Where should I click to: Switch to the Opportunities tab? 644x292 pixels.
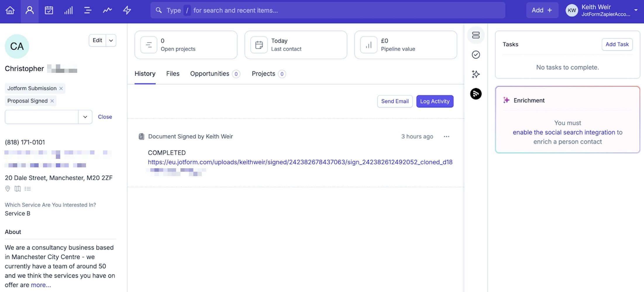click(215, 74)
